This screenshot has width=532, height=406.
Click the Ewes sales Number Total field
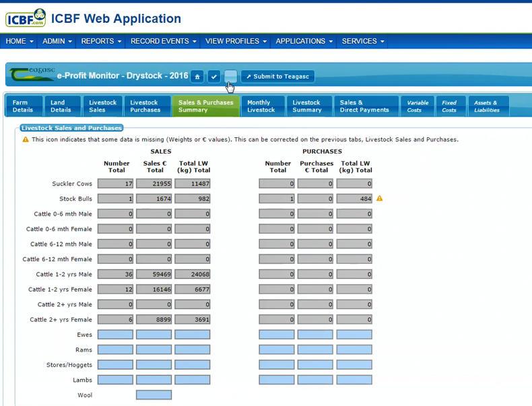(x=115, y=335)
